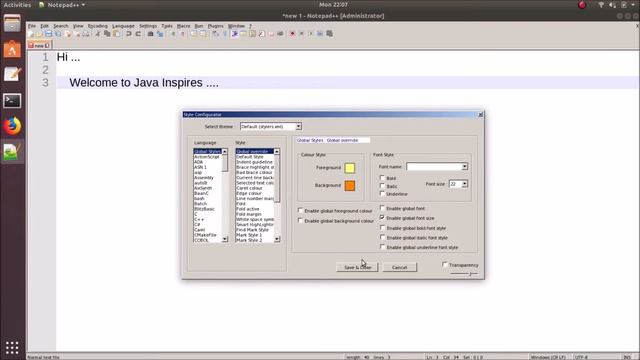This screenshot has height=360, width=640.
Task: Click the Save All toolbar icon
Action: click(58, 34)
